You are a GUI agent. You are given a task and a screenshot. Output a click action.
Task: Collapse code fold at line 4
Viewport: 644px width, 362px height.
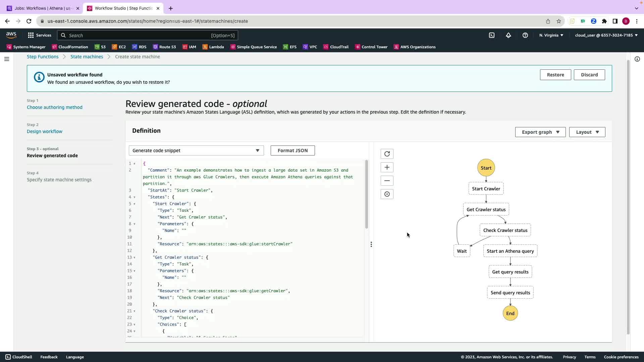click(135, 197)
